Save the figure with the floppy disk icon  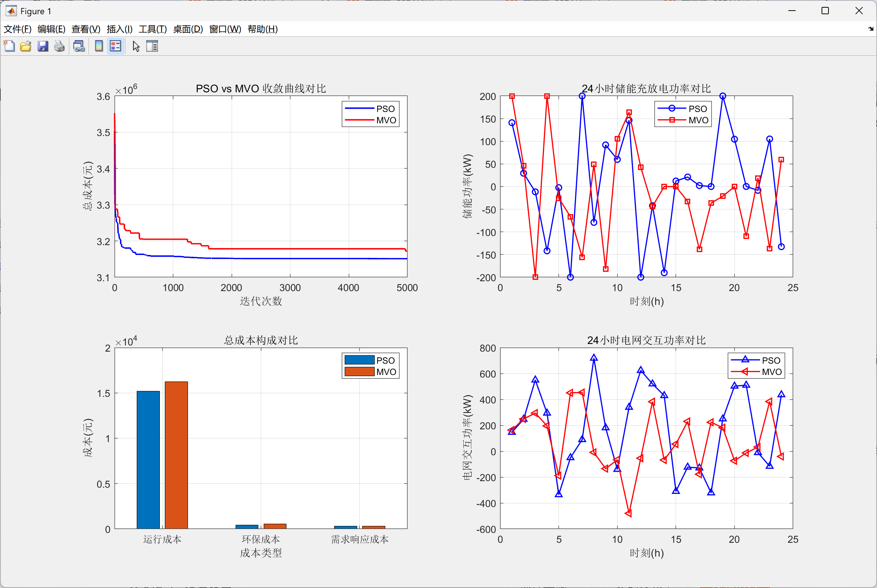point(42,46)
